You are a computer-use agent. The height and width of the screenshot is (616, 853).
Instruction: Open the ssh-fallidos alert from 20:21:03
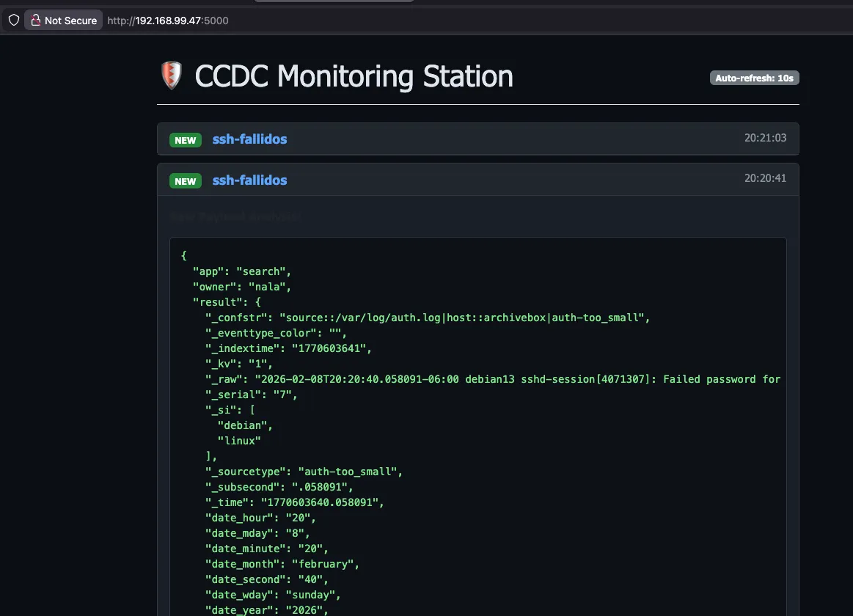point(249,139)
